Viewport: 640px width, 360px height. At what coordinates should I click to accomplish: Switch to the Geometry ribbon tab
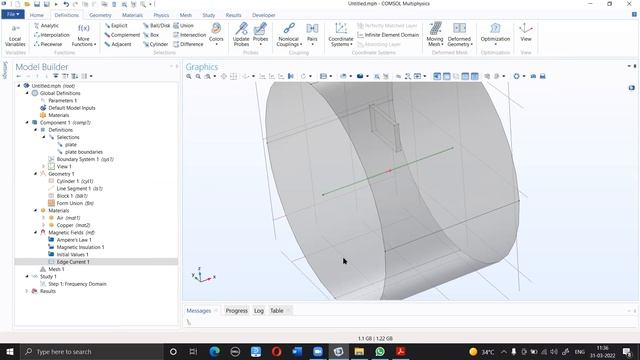[100, 15]
